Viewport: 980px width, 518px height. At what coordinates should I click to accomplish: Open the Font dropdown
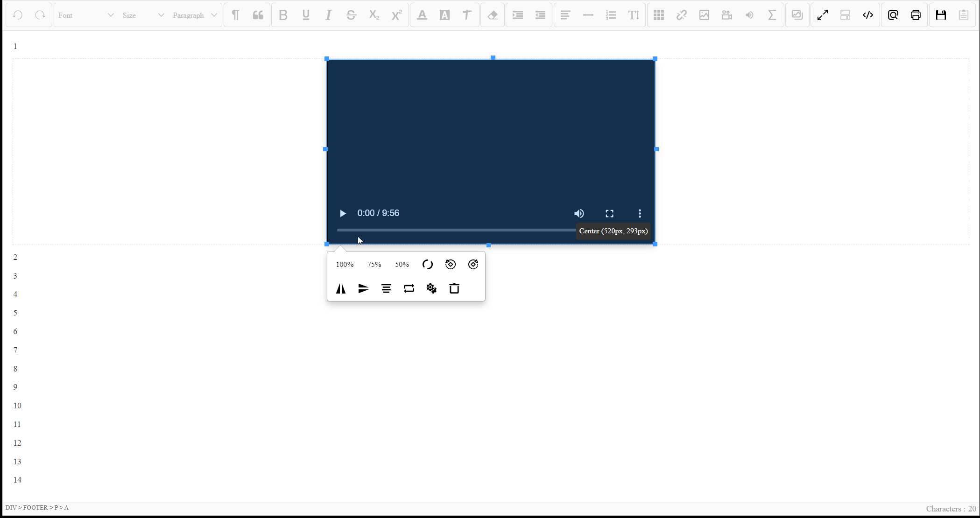click(x=86, y=15)
